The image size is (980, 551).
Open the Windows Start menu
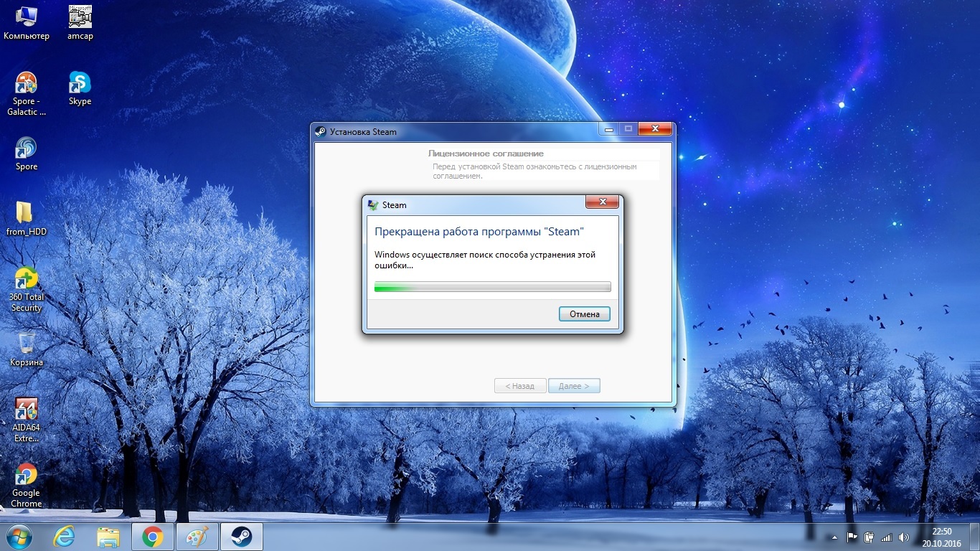[x=19, y=537]
